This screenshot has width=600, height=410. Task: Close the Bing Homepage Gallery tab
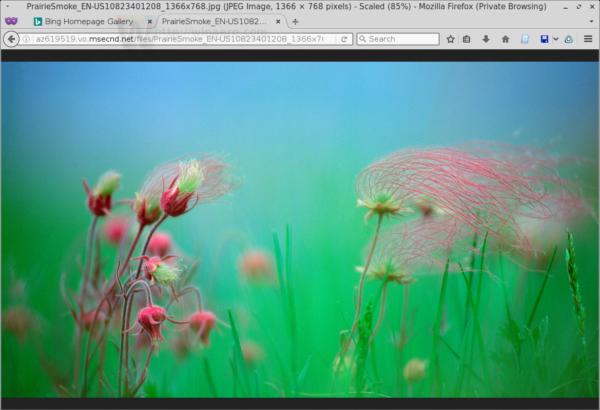click(x=150, y=22)
